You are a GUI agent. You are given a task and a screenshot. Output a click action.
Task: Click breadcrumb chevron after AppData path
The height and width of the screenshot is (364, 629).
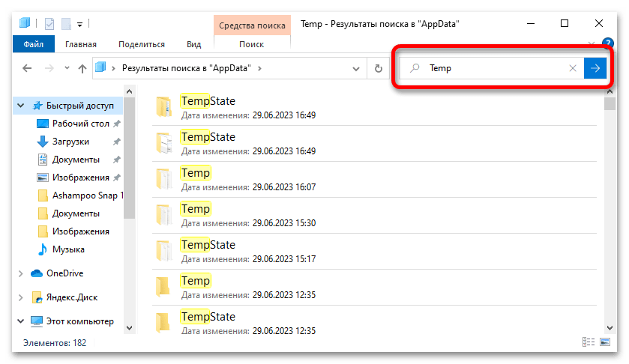259,69
